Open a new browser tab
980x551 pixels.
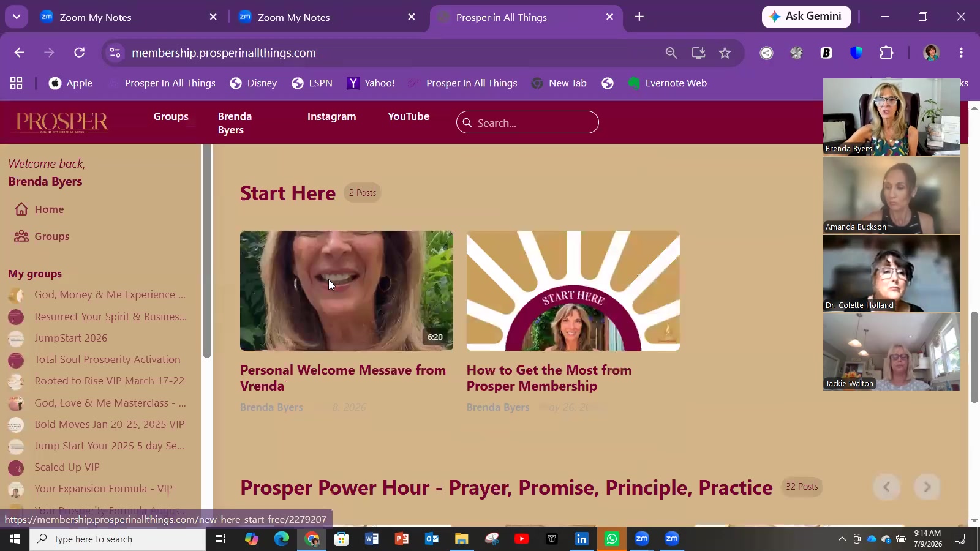click(639, 17)
